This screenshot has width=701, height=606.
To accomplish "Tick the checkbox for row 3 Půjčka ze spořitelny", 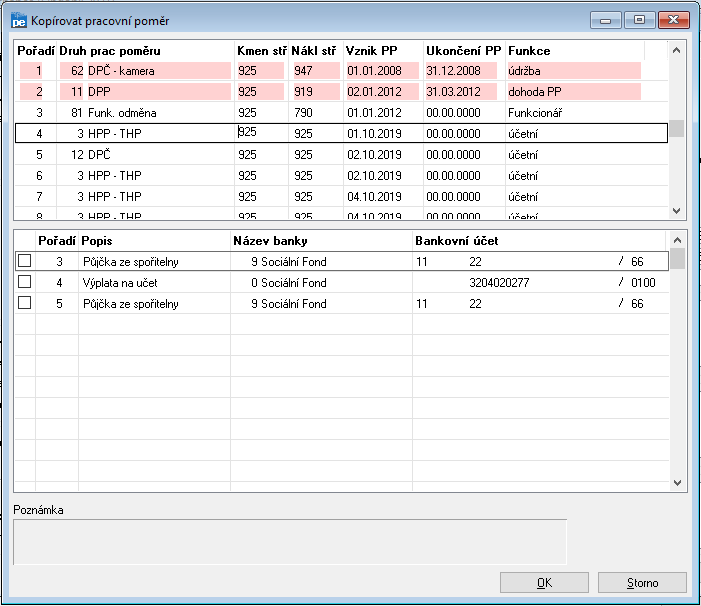I will (25, 261).
